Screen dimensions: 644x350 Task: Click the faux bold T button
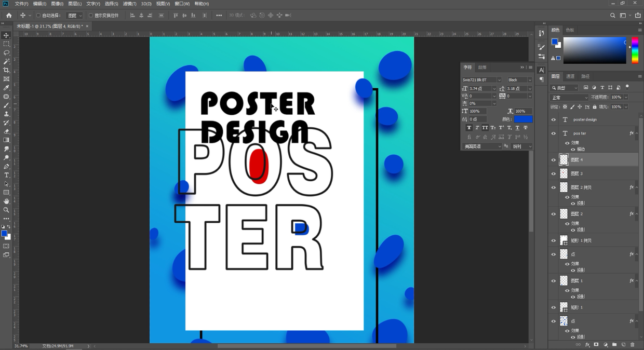pos(469,128)
